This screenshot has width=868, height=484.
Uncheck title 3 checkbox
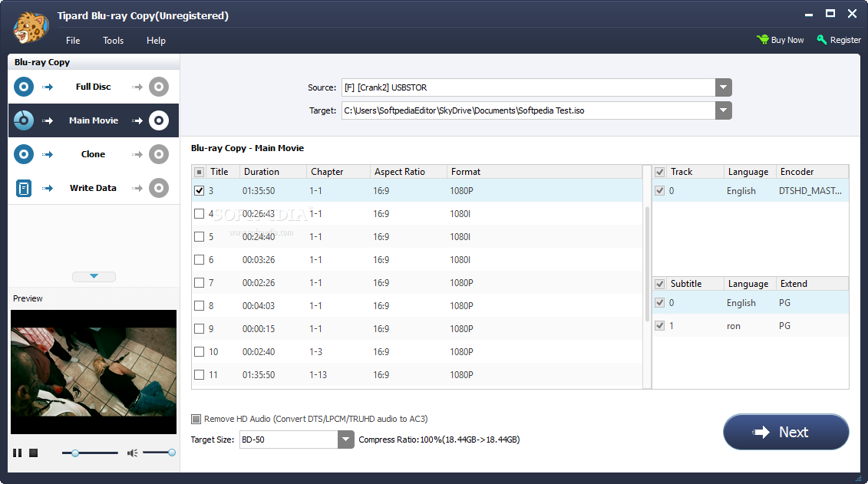point(200,191)
